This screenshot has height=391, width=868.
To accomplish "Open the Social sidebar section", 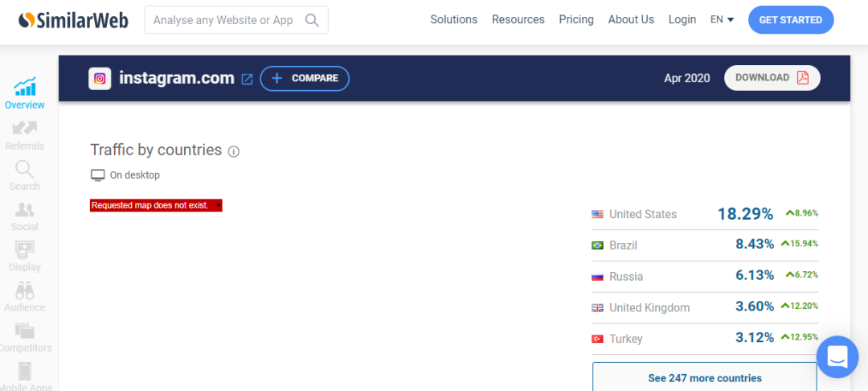I will point(25,216).
